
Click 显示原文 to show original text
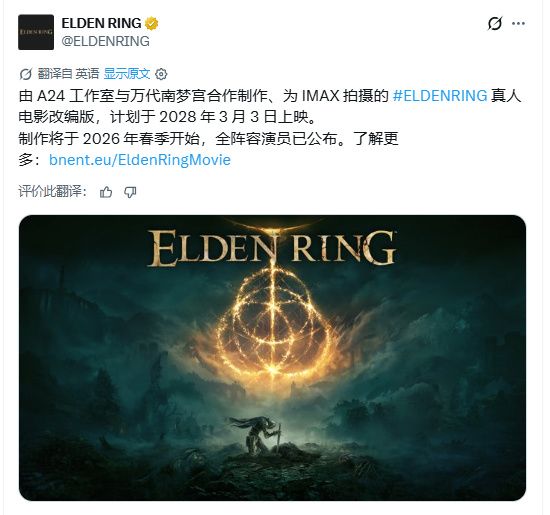[x=127, y=74]
